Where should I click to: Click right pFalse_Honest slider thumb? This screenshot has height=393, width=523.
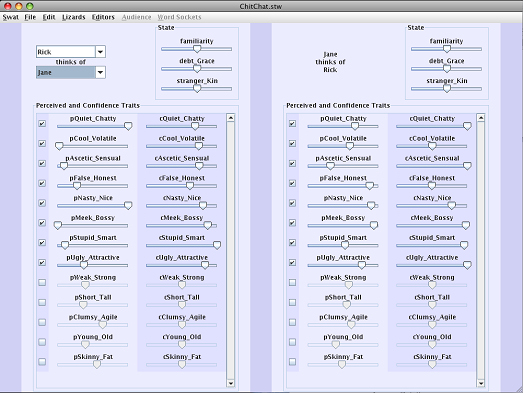click(x=370, y=186)
